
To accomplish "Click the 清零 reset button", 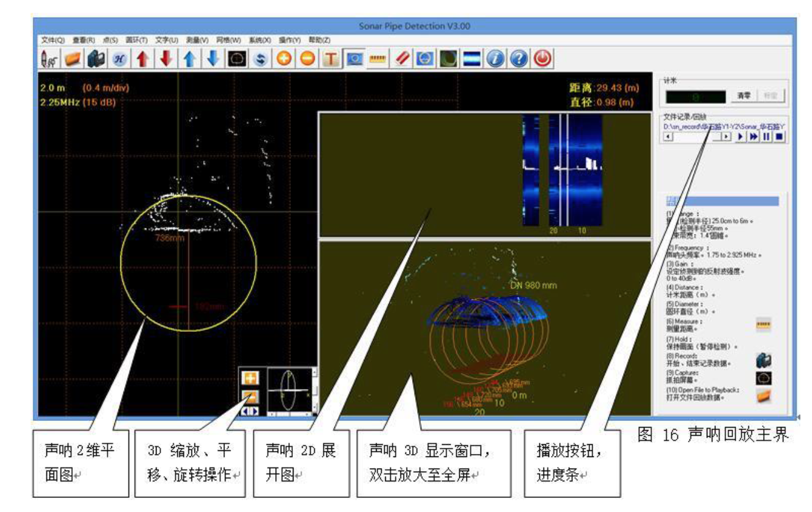I will (x=744, y=97).
